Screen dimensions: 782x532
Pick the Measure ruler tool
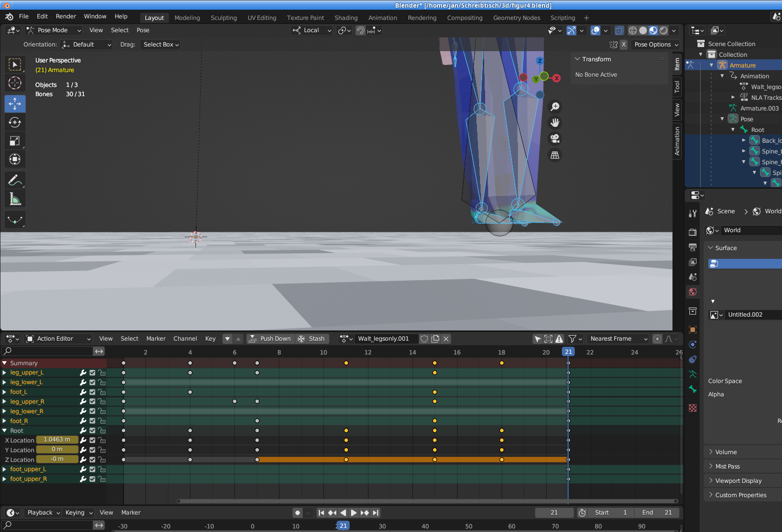(15, 199)
